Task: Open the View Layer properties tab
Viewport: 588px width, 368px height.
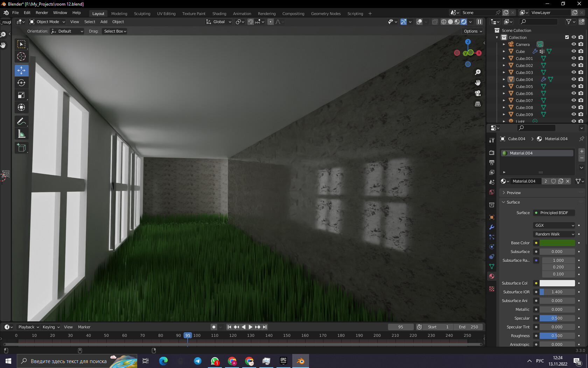Action: point(492,172)
